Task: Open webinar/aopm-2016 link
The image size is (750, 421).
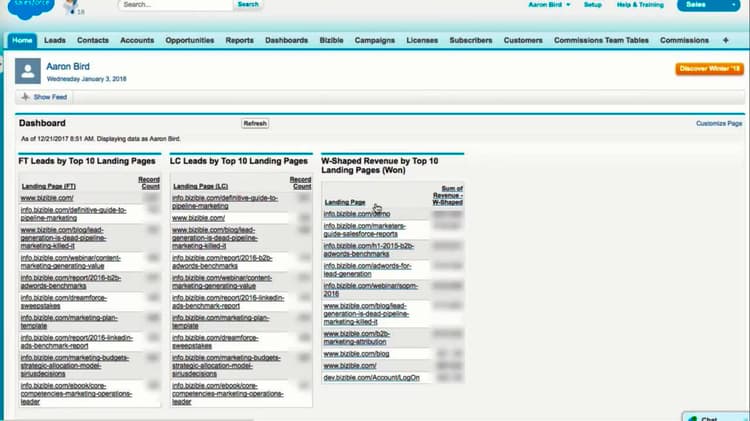Action: pyautogui.click(x=371, y=290)
